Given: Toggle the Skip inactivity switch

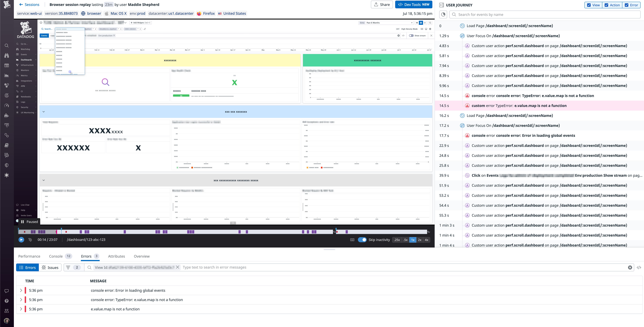Looking at the screenshot, I should [363, 239].
